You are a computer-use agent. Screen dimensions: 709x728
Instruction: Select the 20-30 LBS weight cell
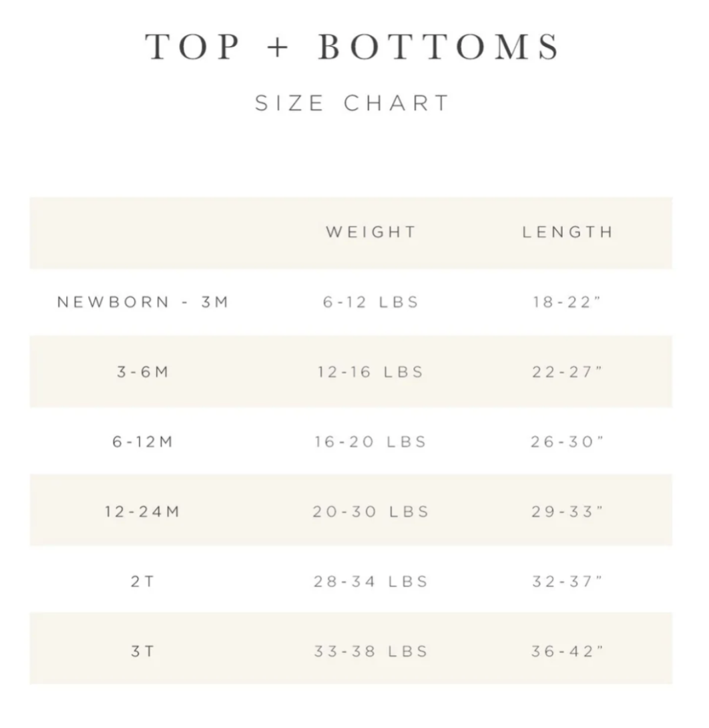(371, 512)
